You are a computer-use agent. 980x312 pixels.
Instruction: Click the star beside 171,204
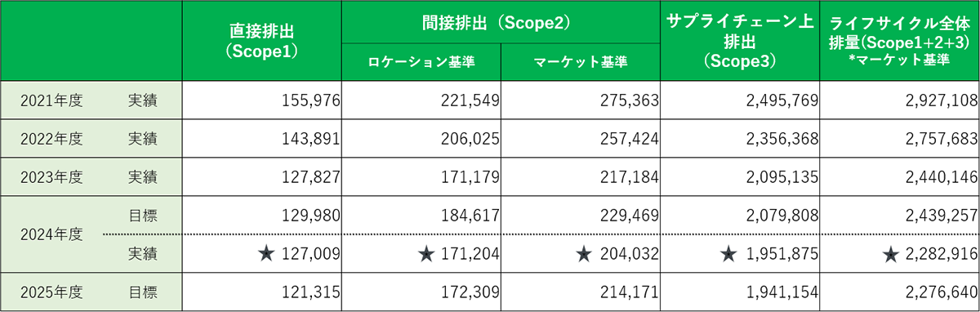pos(425,254)
